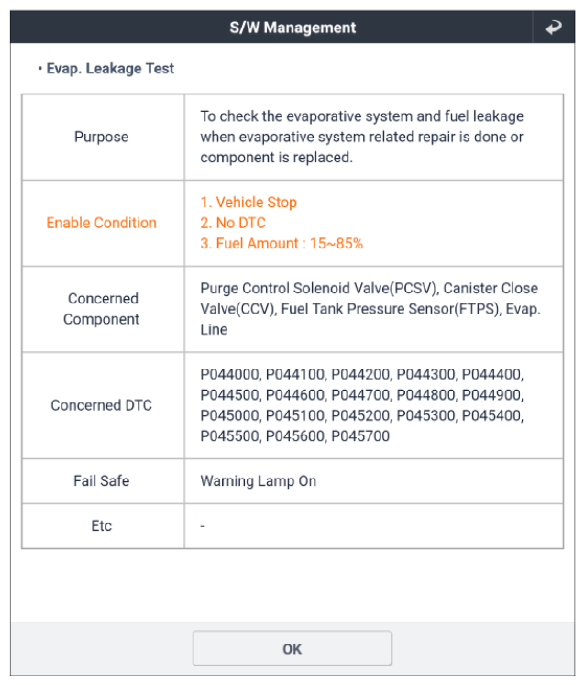Click the dash value in Etc row

coord(202,526)
